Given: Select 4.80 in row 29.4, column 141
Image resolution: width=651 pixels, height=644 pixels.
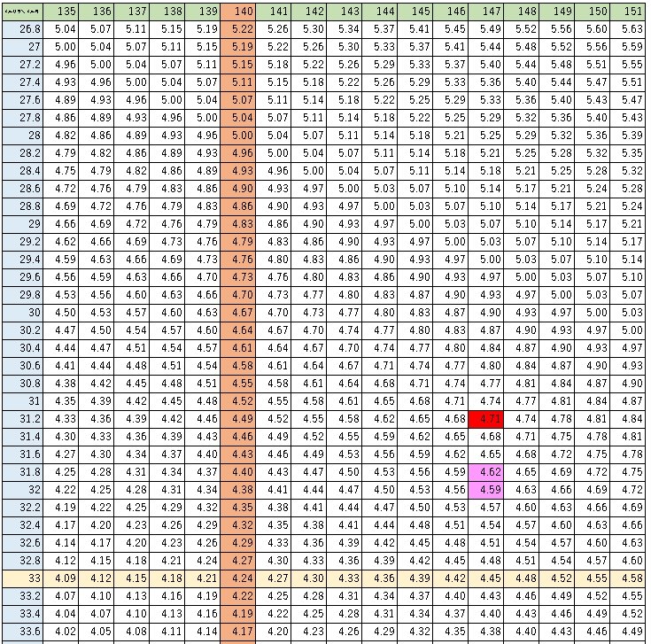Looking at the screenshot, I should [273, 260].
